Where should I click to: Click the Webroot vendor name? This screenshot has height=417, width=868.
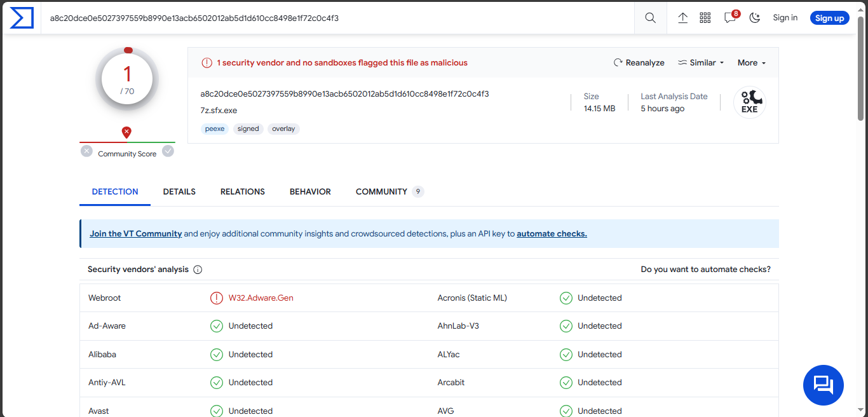[104, 297]
